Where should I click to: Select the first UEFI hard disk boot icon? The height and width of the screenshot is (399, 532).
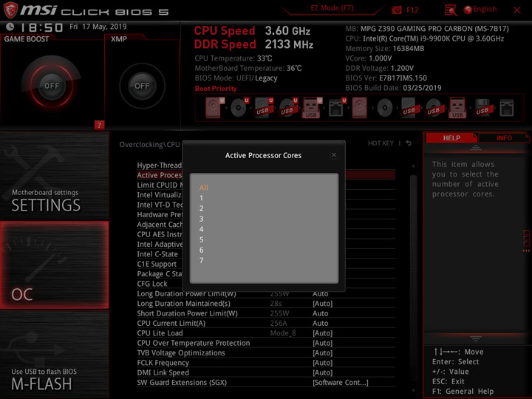(x=215, y=108)
